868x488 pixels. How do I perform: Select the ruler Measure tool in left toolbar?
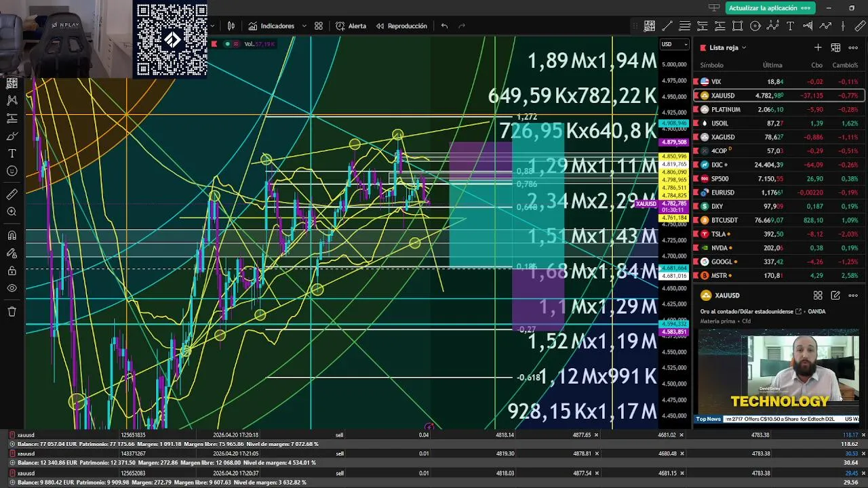[12, 195]
